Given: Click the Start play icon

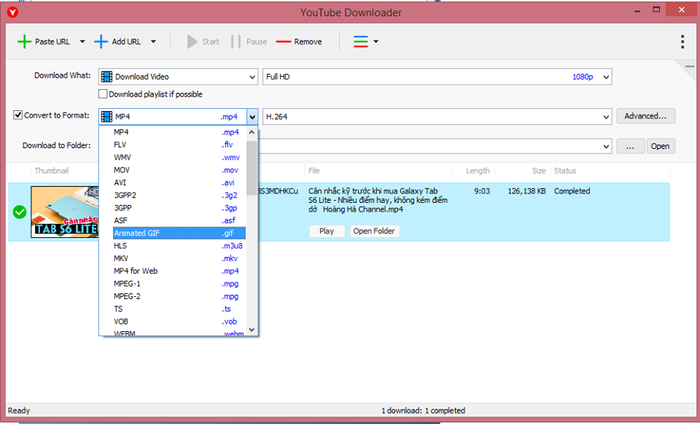Looking at the screenshot, I should 192,42.
